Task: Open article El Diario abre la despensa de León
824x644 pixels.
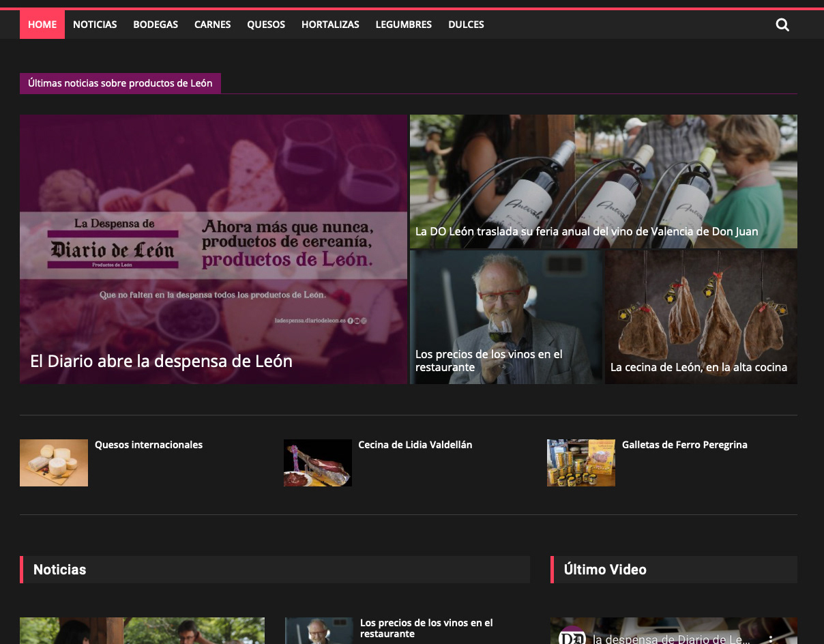Action: coord(161,361)
